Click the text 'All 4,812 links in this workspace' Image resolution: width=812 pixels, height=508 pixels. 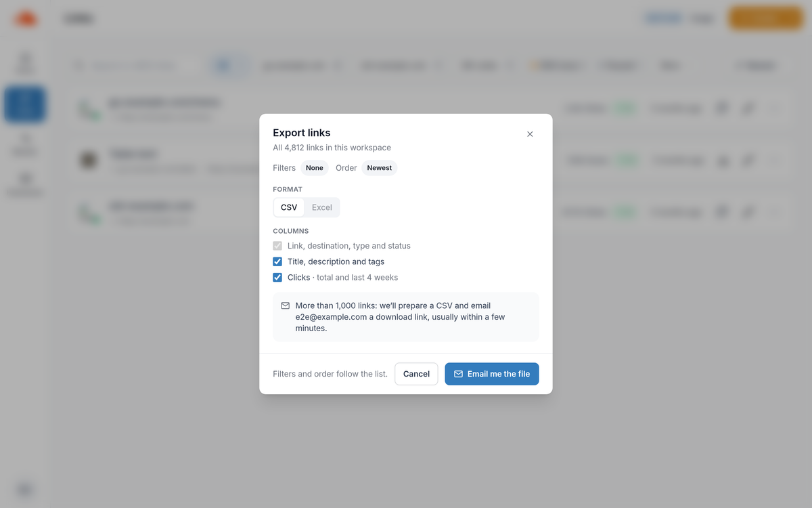pos(332,148)
